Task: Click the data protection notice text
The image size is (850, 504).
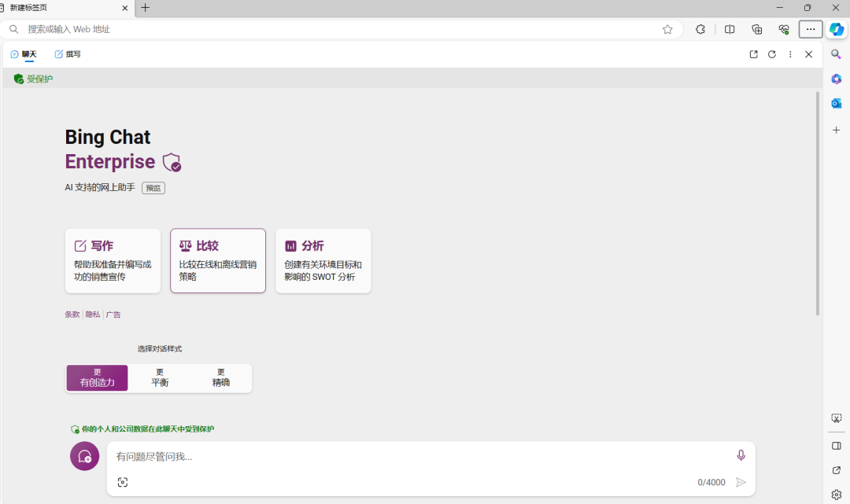Action: pyautogui.click(x=147, y=429)
